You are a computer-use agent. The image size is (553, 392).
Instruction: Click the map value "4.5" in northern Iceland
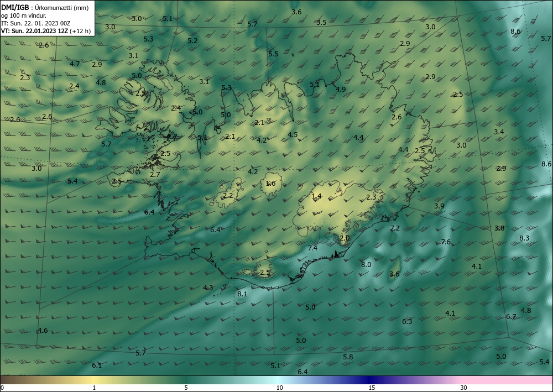pyautogui.click(x=293, y=134)
